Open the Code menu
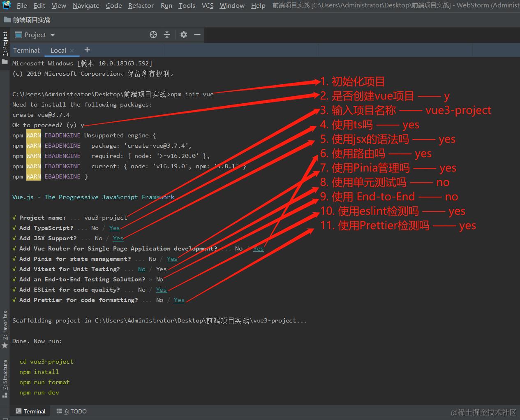Screen dimensions: 520x420 click(x=114, y=5)
